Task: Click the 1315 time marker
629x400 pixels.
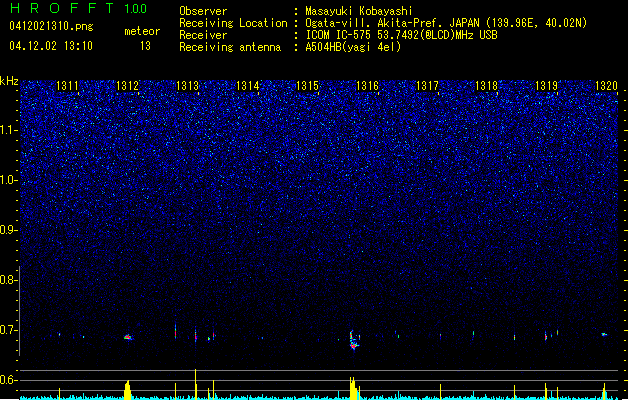Action: coord(307,86)
